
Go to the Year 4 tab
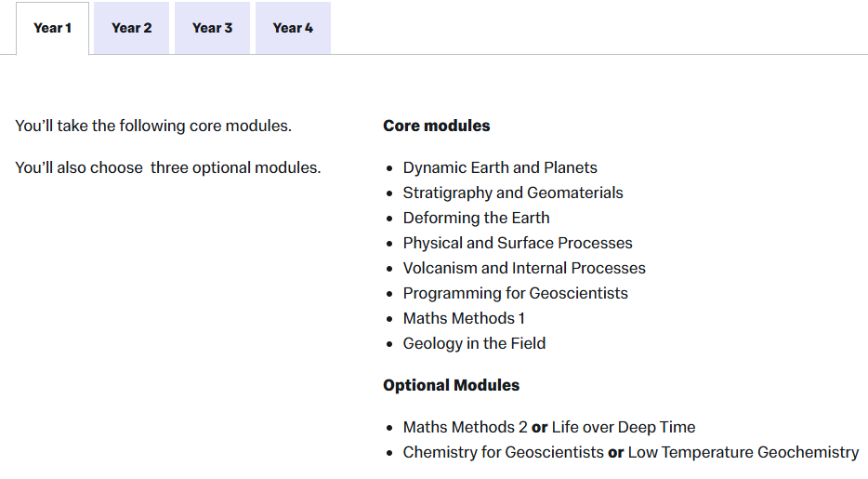(x=293, y=28)
